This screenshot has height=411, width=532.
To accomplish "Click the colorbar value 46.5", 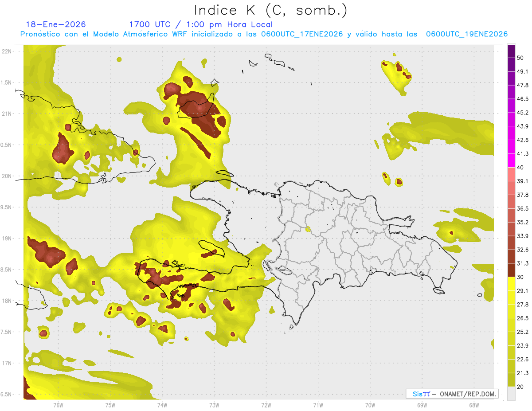I will point(523,99).
